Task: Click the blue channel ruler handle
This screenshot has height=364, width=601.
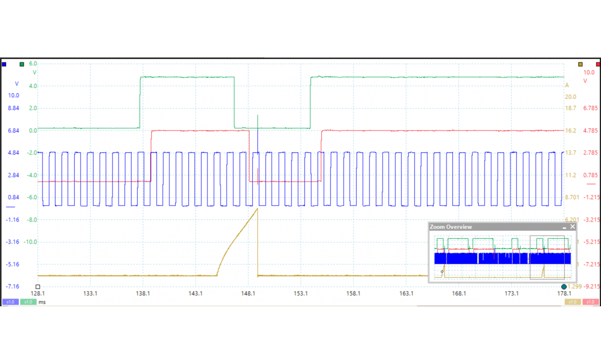Action: pyautogui.click(x=4, y=64)
